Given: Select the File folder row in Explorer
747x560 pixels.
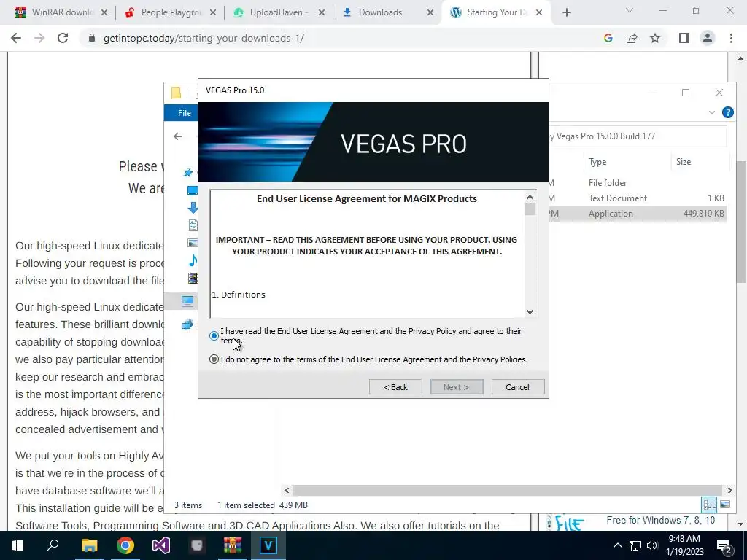Looking at the screenshot, I should coord(638,183).
